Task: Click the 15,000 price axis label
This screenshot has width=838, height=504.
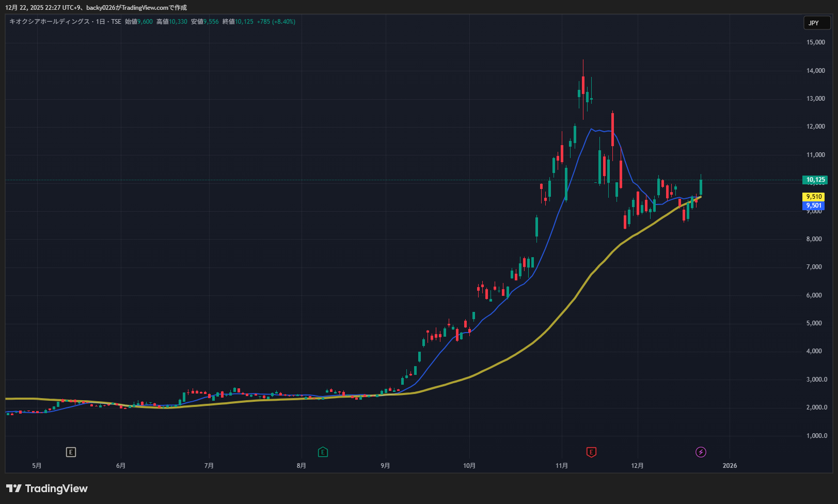Action: pyautogui.click(x=816, y=42)
